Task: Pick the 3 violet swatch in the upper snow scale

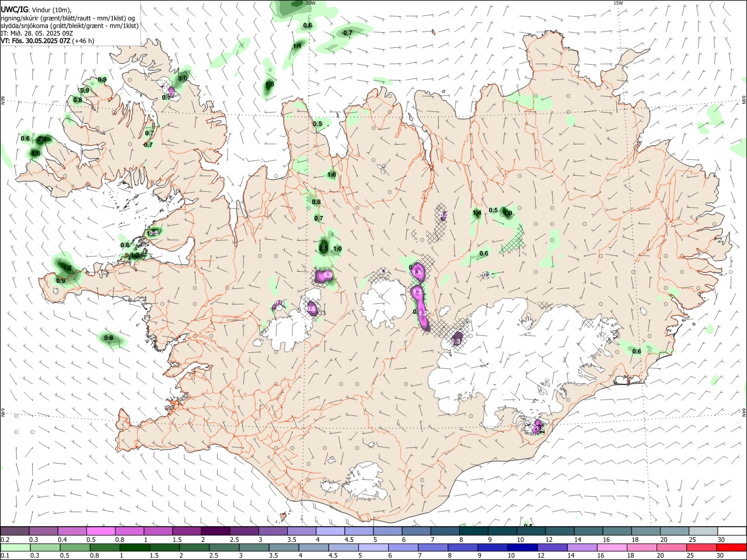Action: (273, 531)
